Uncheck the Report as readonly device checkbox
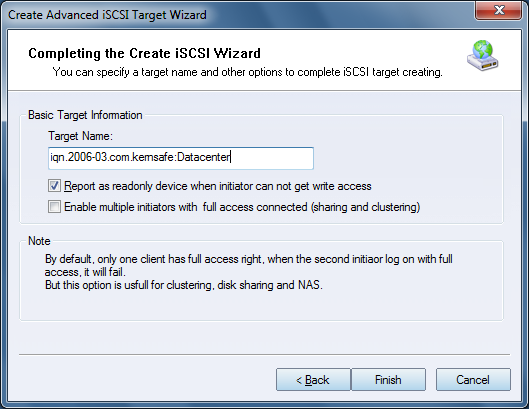This screenshot has height=409, width=529. pos(54,186)
